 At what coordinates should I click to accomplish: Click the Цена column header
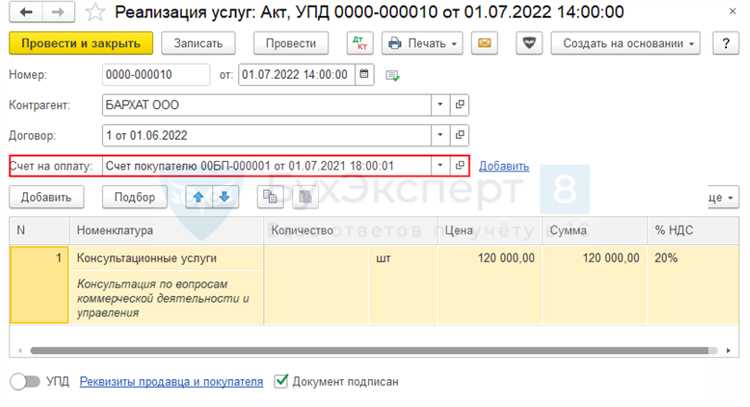pos(489,231)
